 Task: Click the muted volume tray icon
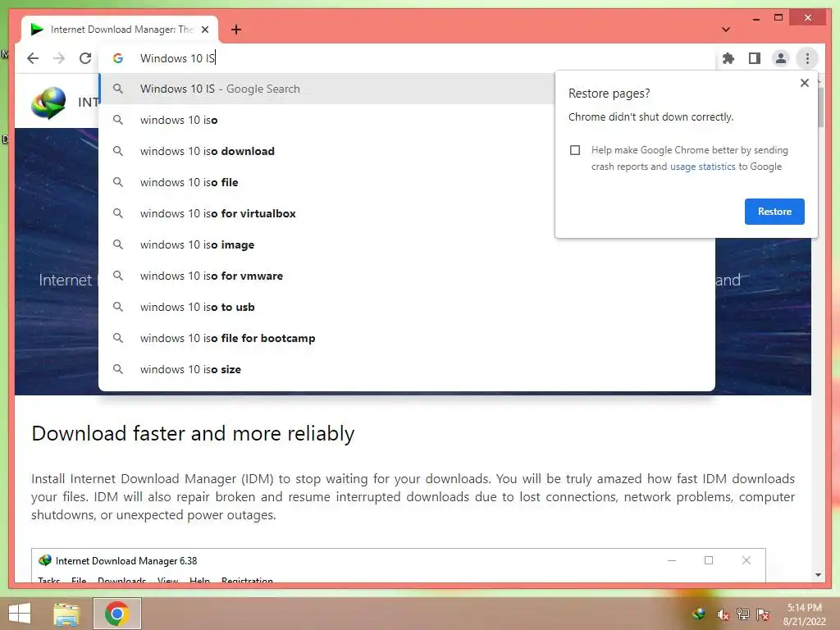pos(723,614)
